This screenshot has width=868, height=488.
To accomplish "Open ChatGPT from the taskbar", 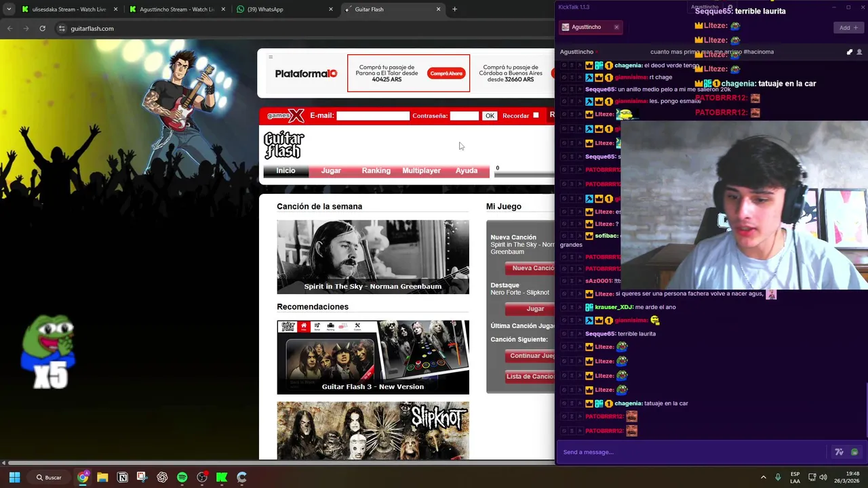I will click(x=162, y=477).
